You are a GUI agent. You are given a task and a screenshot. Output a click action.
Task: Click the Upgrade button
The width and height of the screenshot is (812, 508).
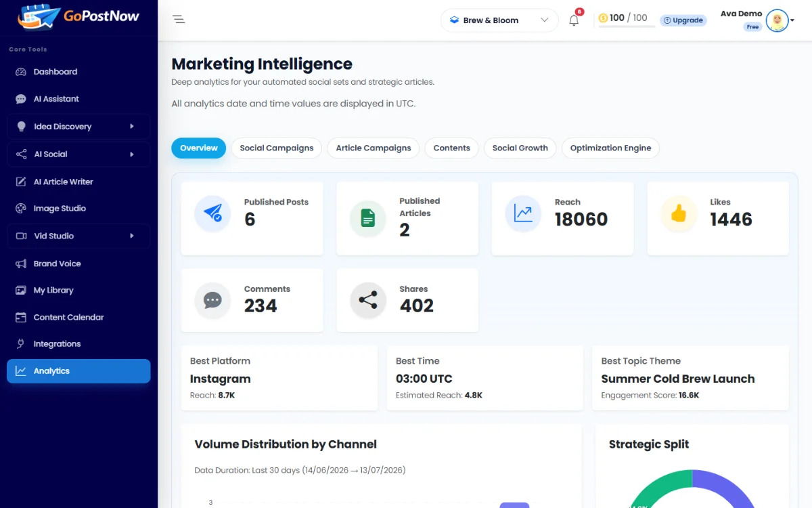(683, 20)
